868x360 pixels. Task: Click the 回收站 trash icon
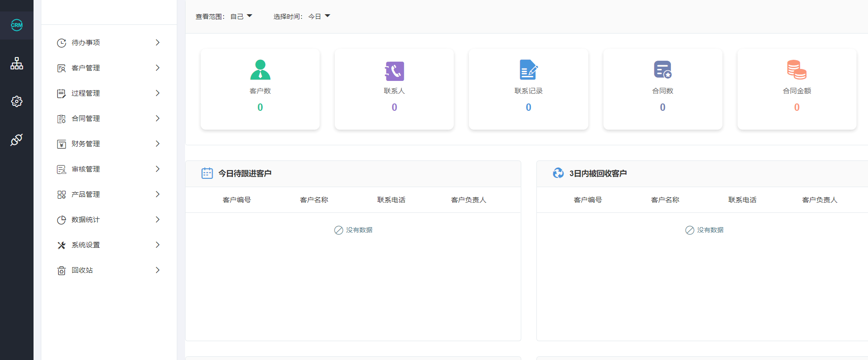tap(62, 270)
